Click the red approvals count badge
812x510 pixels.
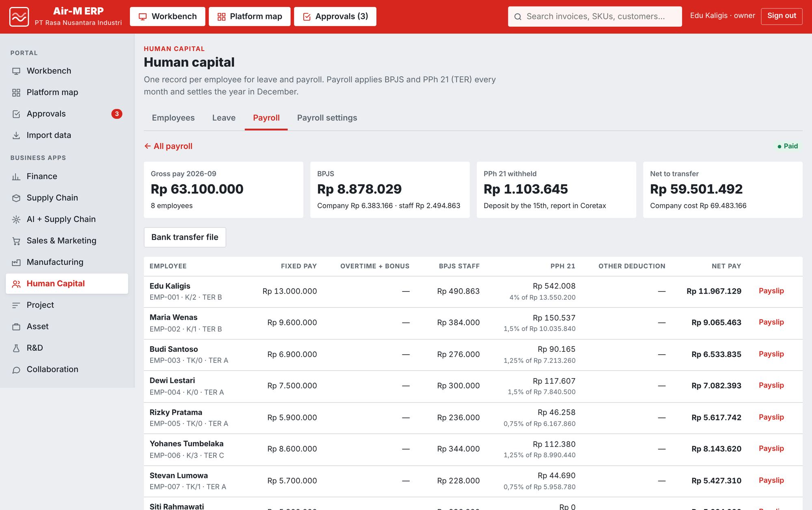click(117, 114)
